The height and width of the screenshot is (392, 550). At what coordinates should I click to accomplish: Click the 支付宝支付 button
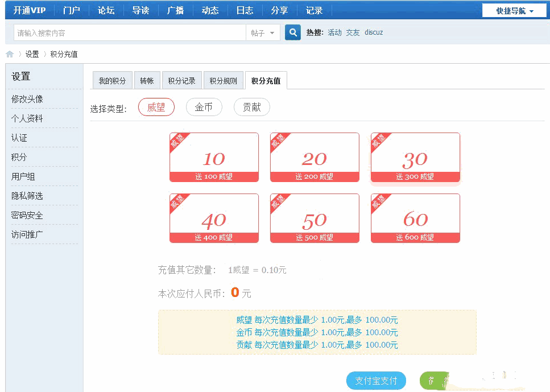[x=376, y=381]
